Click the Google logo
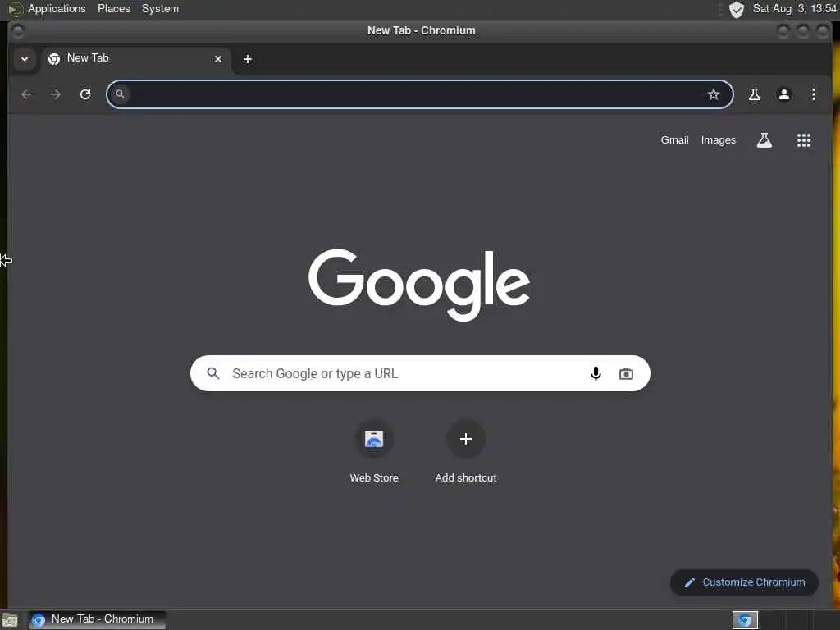840x630 pixels. pos(419,285)
